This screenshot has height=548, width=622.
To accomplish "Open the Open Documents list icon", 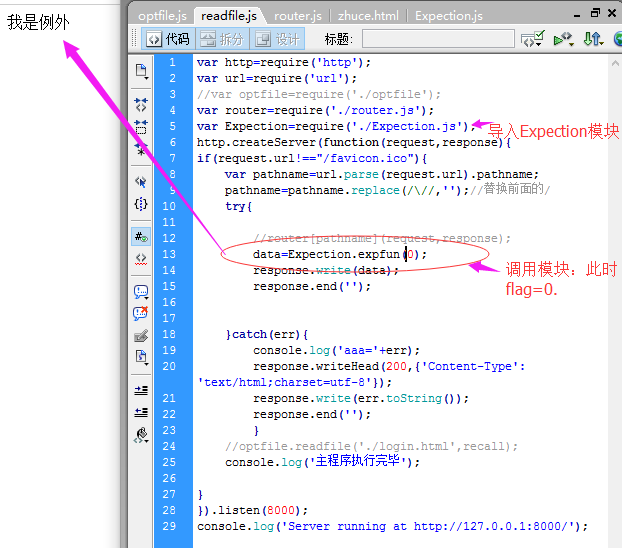I will click(x=141, y=71).
